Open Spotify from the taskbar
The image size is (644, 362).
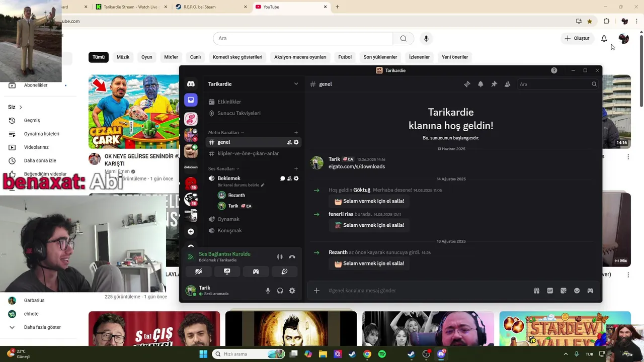coord(382,354)
